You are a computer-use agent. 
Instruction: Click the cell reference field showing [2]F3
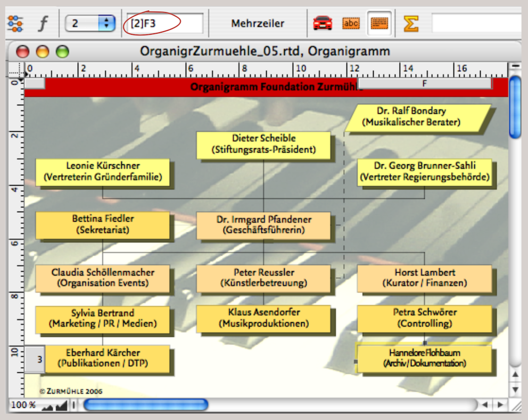coord(164,23)
